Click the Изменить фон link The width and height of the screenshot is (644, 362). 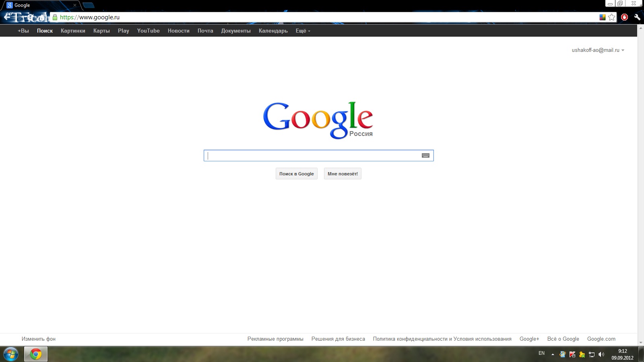point(39,339)
